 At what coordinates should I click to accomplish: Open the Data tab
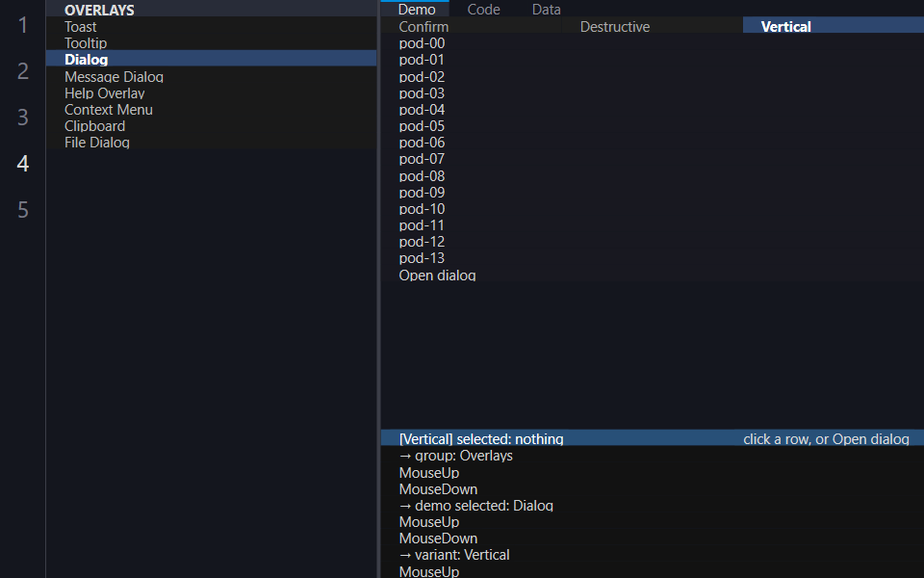pyautogui.click(x=547, y=9)
